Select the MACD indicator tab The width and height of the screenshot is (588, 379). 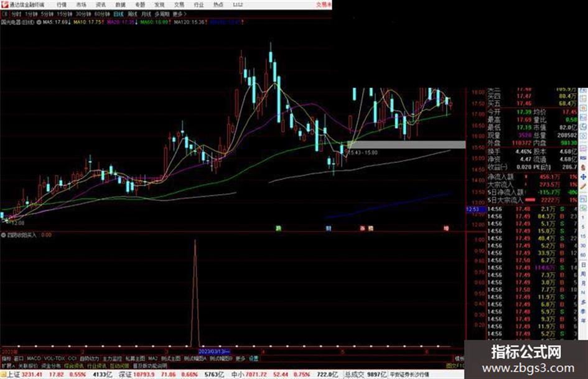point(34,358)
